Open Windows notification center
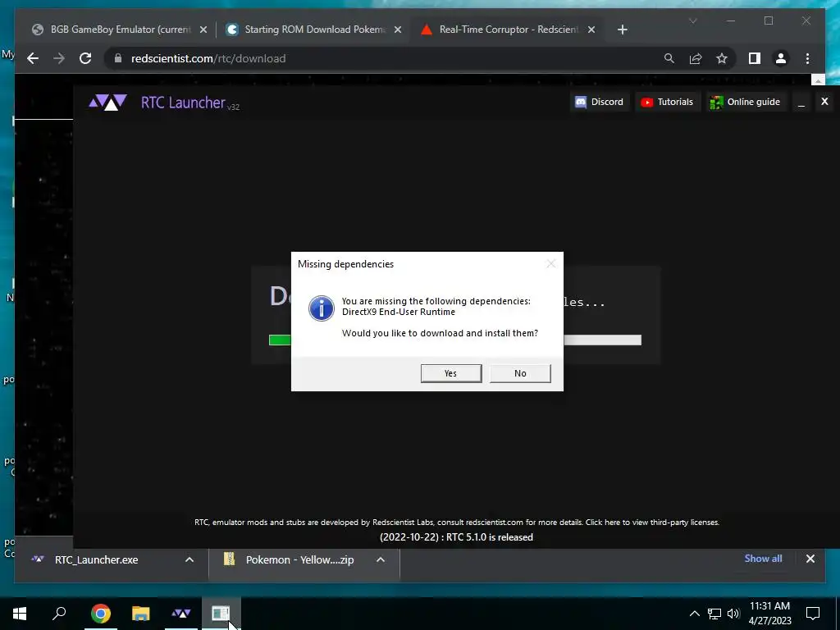Image resolution: width=840 pixels, height=630 pixels. [813, 614]
